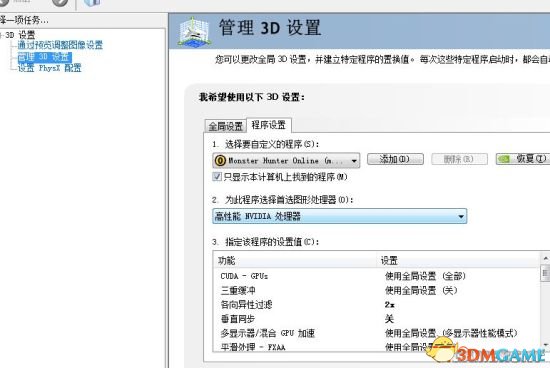Screen dimensions: 550x368
Task: Switch to 程序设置 tab
Action: 269,125
